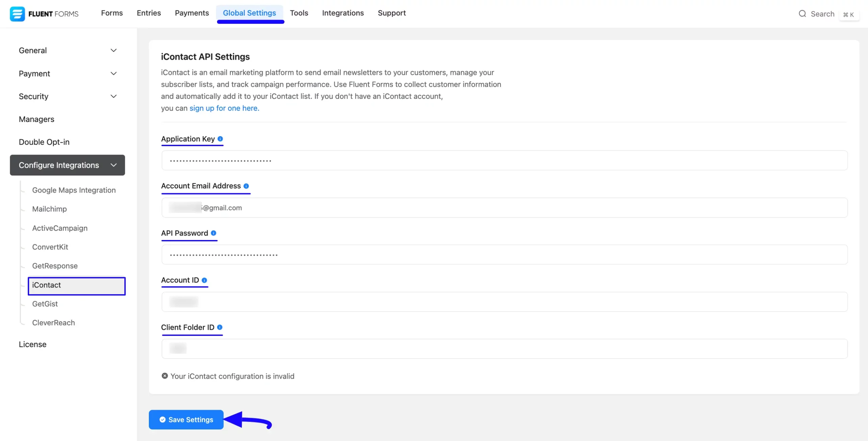This screenshot has height=441, width=868.
Task: Open the Payments menu
Action: (192, 13)
